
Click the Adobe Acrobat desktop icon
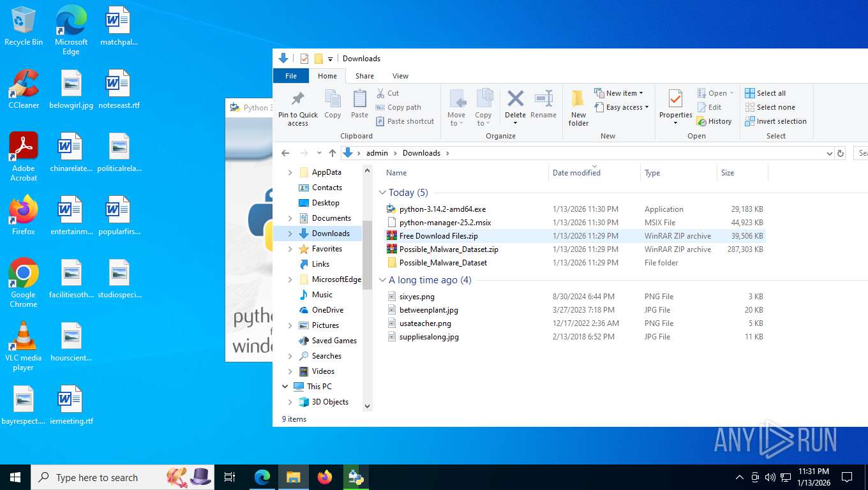24,157
